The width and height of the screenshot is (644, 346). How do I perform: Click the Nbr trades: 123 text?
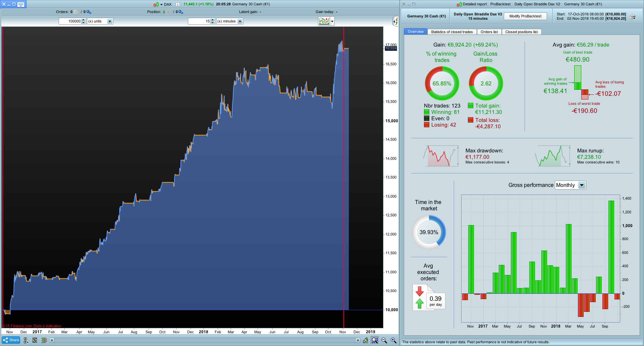tap(442, 106)
